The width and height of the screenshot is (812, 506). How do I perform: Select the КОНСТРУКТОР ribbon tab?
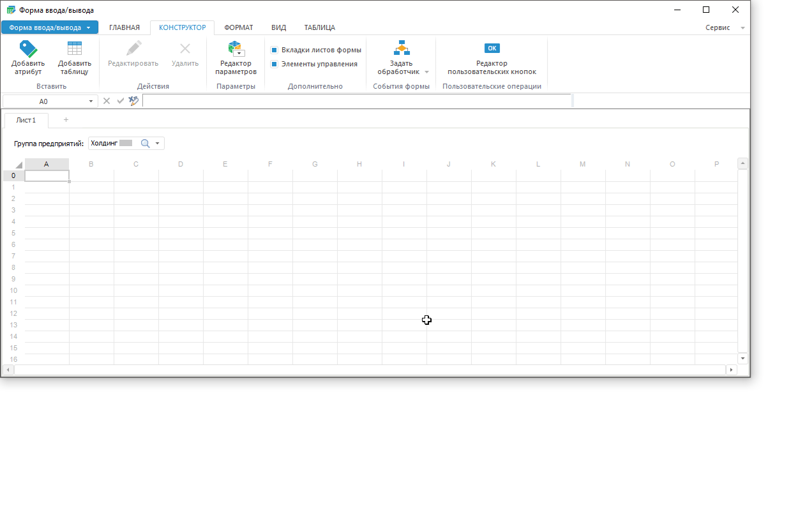183,27
